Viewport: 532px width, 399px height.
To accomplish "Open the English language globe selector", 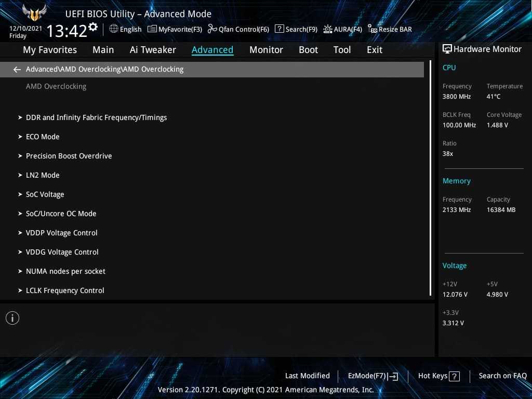I will [125, 29].
